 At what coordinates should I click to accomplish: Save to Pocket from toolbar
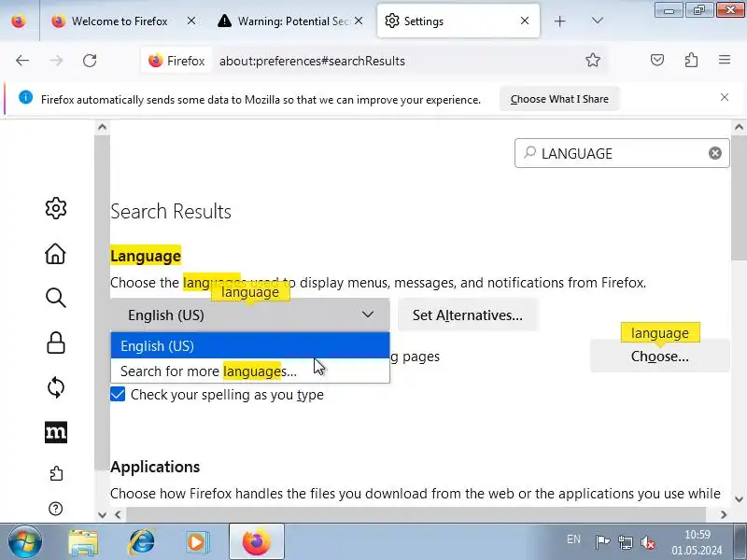tap(657, 60)
